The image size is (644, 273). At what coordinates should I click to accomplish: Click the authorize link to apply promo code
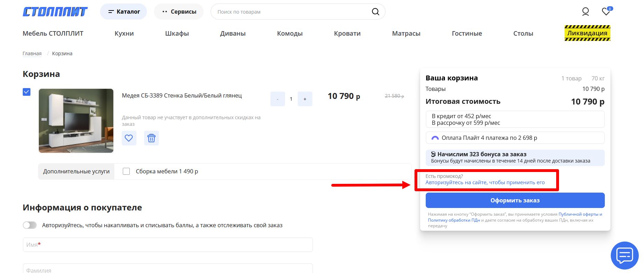click(x=485, y=182)
